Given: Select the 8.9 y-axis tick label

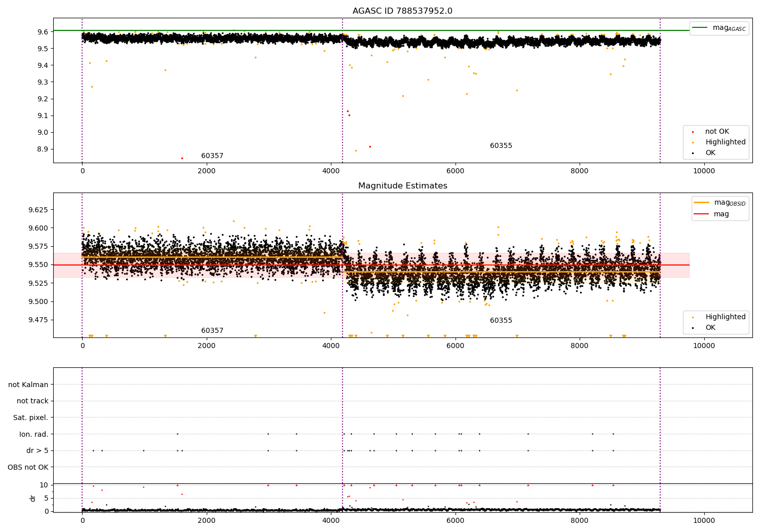Looking at the screenshot, I should (43, 149).
